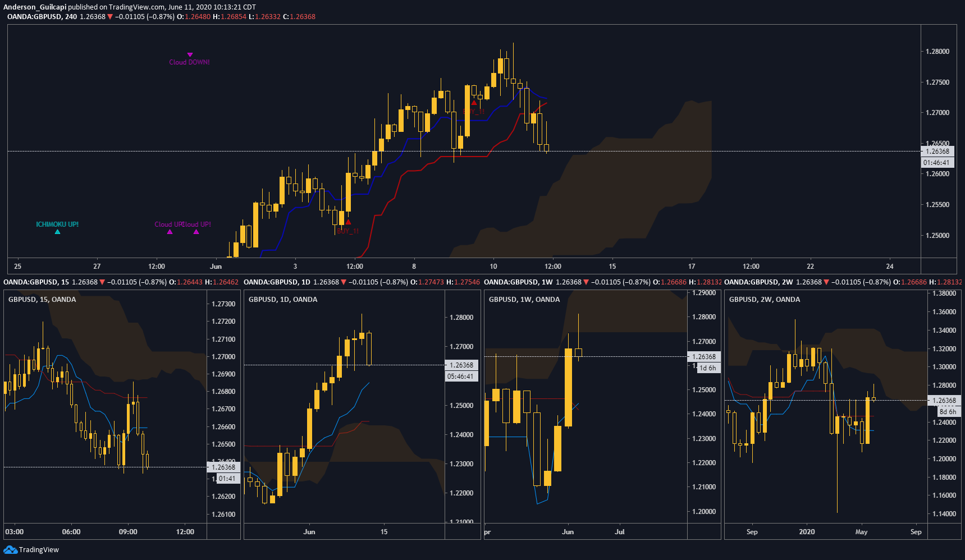The width and height of the screenshot is (965, 560).
Task: Click the red BUY_1! triangle near 1.27000
Action: (x=474, y=103)
